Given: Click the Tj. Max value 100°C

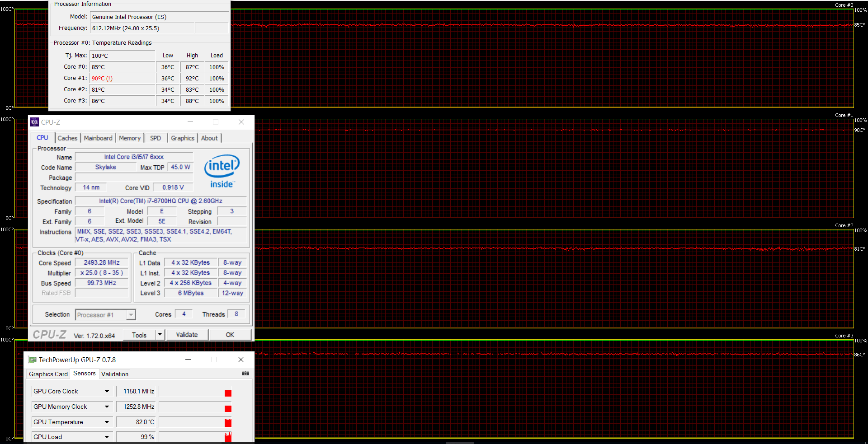Looking at the screenshot, I should 123,56.
